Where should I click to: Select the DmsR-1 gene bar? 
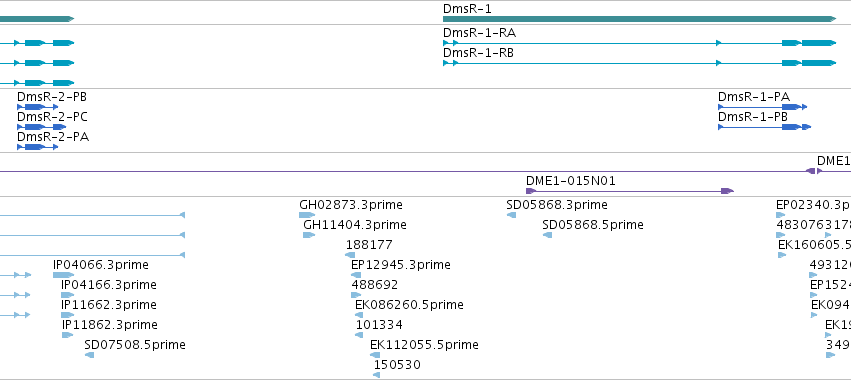coord(639,19)
